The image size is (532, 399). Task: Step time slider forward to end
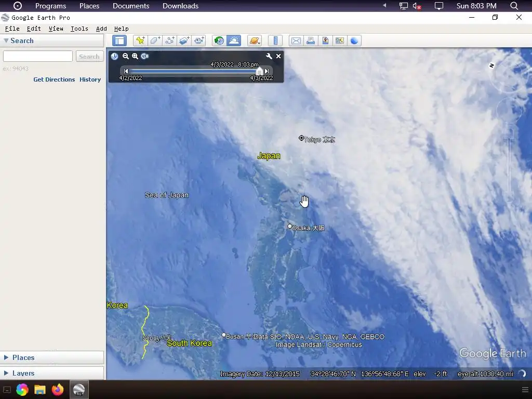[x=267, y=71]
